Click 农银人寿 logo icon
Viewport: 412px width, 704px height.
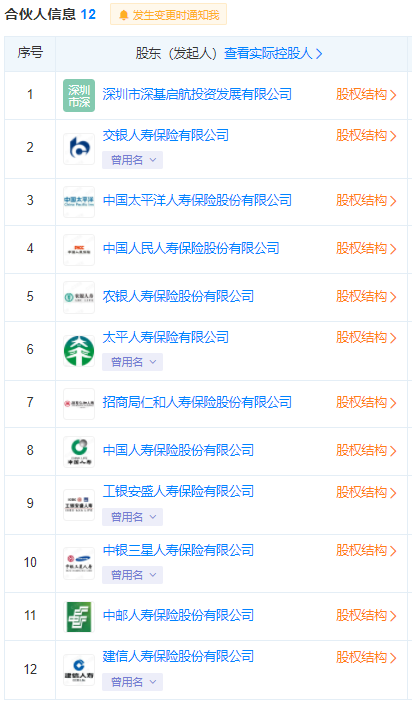(79, 297)
